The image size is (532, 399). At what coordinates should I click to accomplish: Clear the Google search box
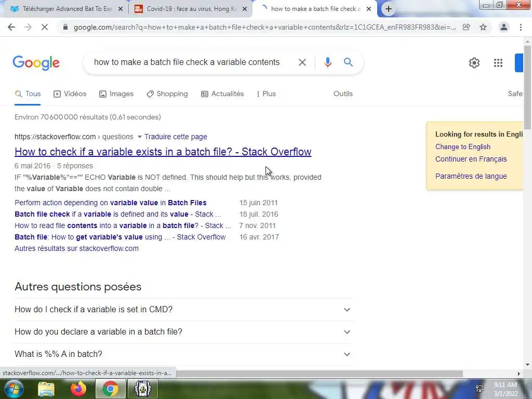302,62
